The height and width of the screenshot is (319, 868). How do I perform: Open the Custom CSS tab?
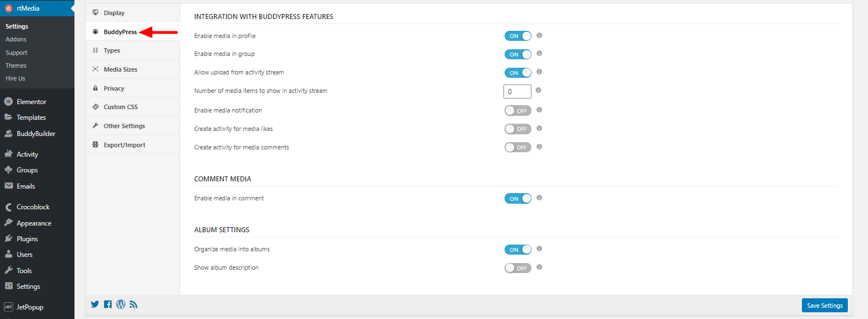tap(120, 107)
